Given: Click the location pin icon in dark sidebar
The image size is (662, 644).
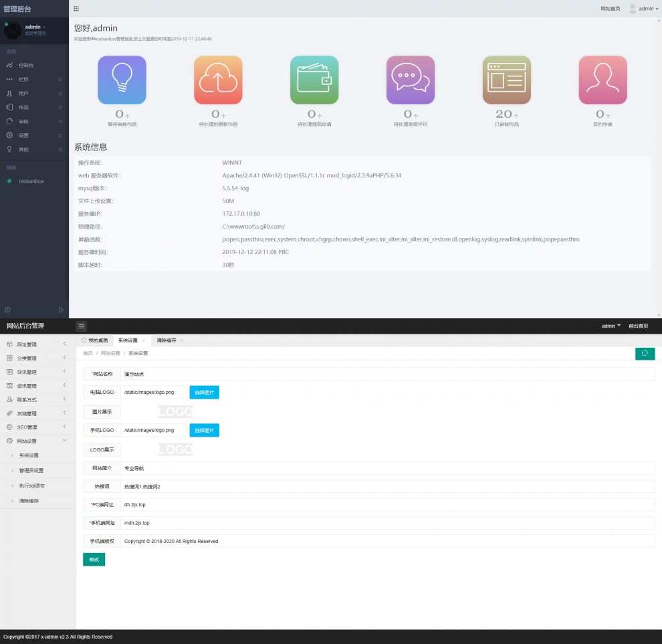Looking at the screenshot, I should coord(9,150).
